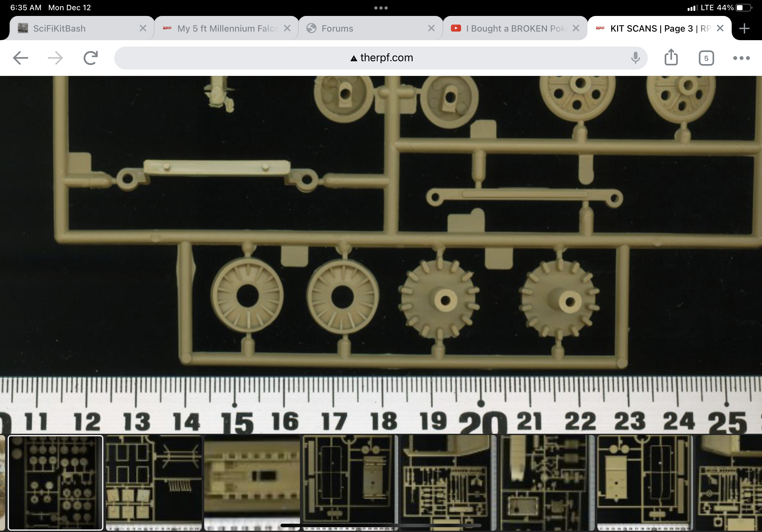The image size is (762, 532).
Task: Open the fifth thumbnail with dense small parts
Action: point(448,483)
